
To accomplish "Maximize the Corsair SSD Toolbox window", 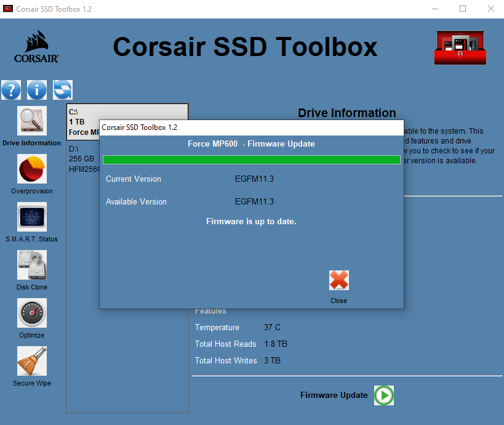I will point(463,9).
